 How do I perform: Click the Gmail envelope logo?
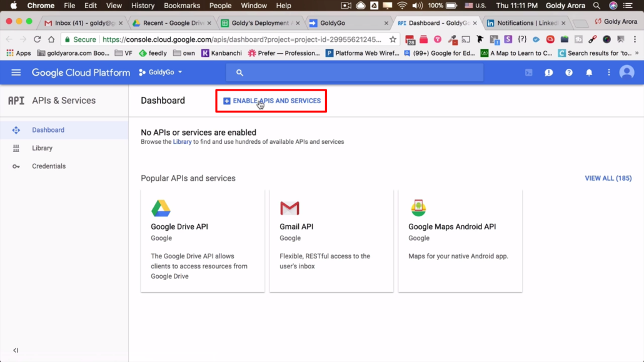click(289, 208)
